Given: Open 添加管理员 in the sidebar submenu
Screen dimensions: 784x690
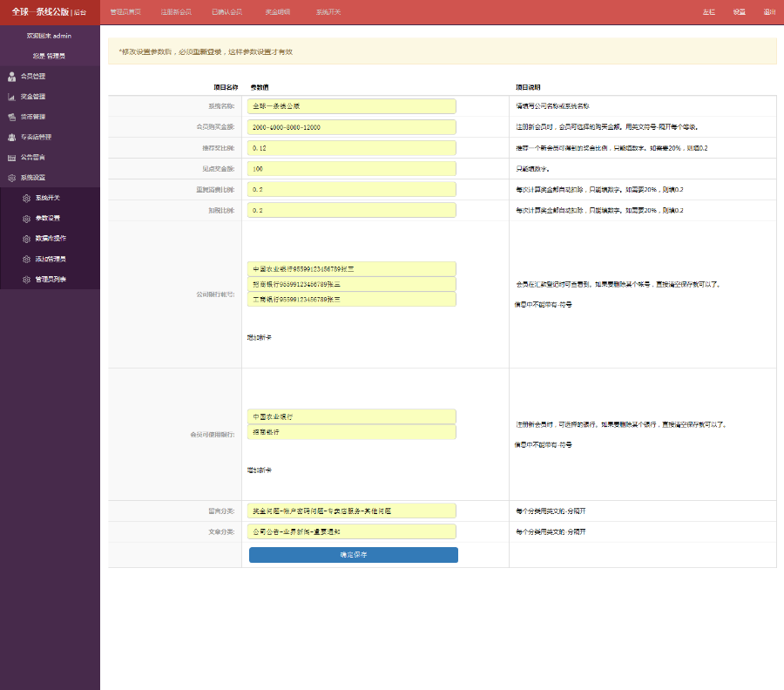Looking at the screenshot, I should tap(51, 259).
